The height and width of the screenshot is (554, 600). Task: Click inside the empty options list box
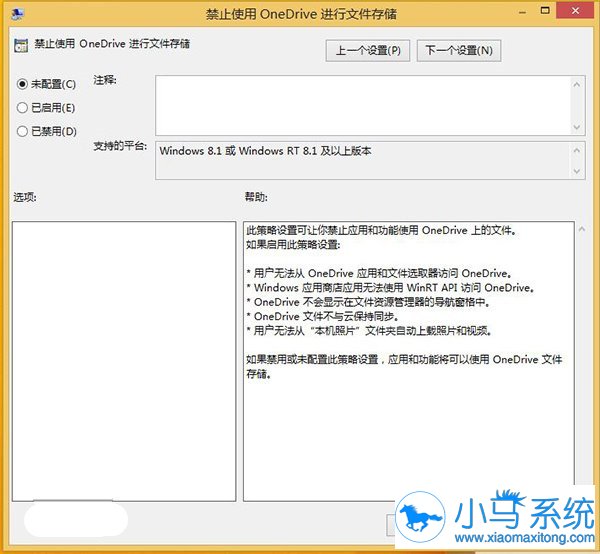(x=124, y=361)
